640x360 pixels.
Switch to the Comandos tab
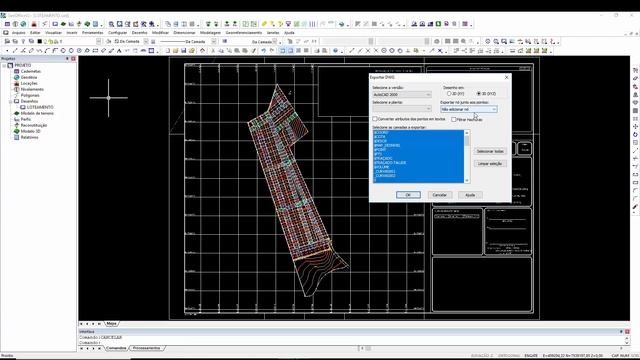[x=116, y=348]
